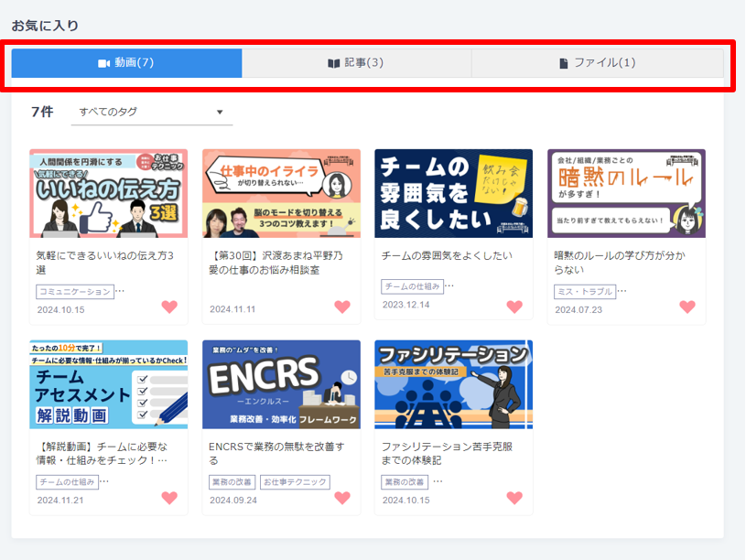Open the すべてのタグ dropdown filter
The width and height of the screenshot is (746, 560).
tap(151, 113)
